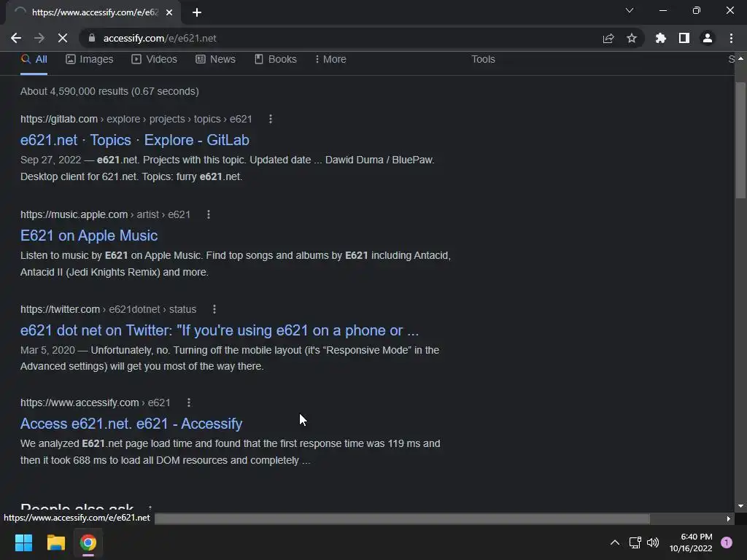This screenshot has width=747, height=560.
Task: Click the Chrome taskbar icon
Action: click(88, 542)
